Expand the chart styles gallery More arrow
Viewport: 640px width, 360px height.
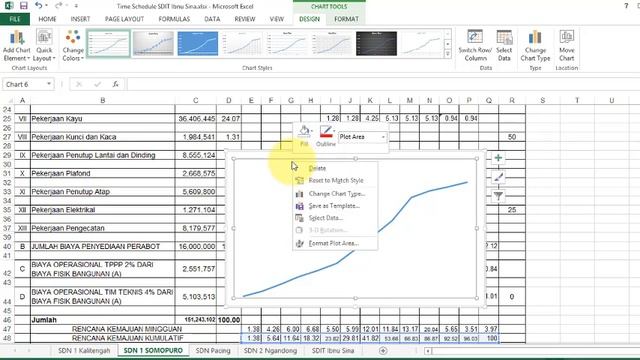(447, 54)
